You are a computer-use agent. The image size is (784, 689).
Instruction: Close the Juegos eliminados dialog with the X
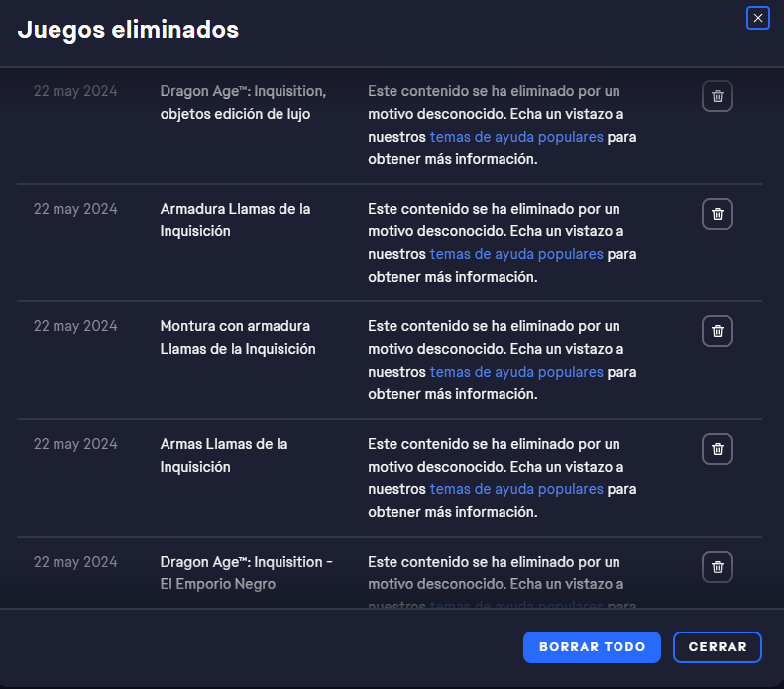point(757,18)
